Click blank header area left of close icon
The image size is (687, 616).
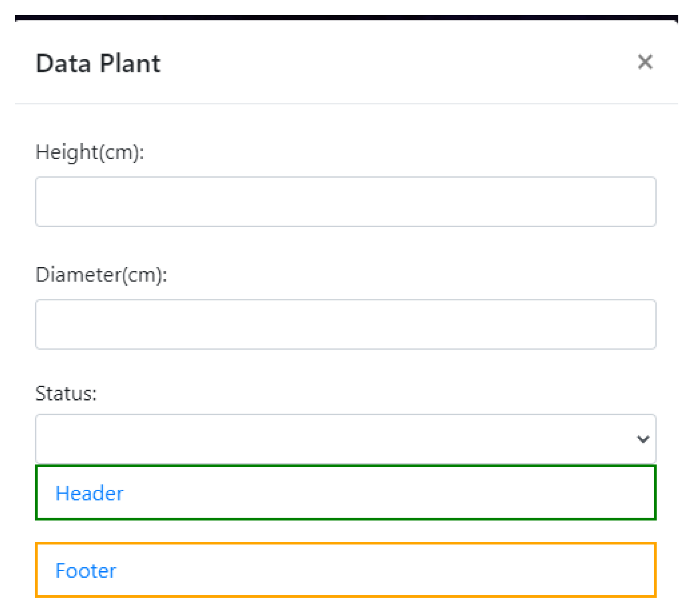(386, 63)
